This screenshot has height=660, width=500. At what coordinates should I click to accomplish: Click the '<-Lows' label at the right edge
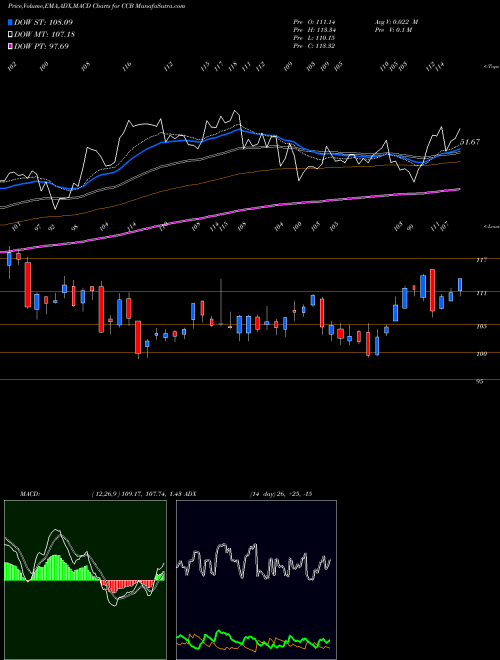pyautogui.click(x=491, y=226)
